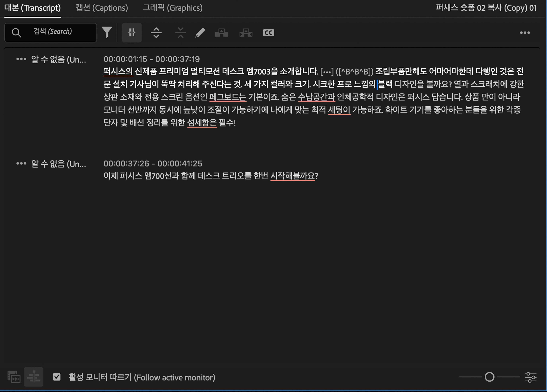
Task: Click the text size slider handle
Action: [x=489, y=377]
